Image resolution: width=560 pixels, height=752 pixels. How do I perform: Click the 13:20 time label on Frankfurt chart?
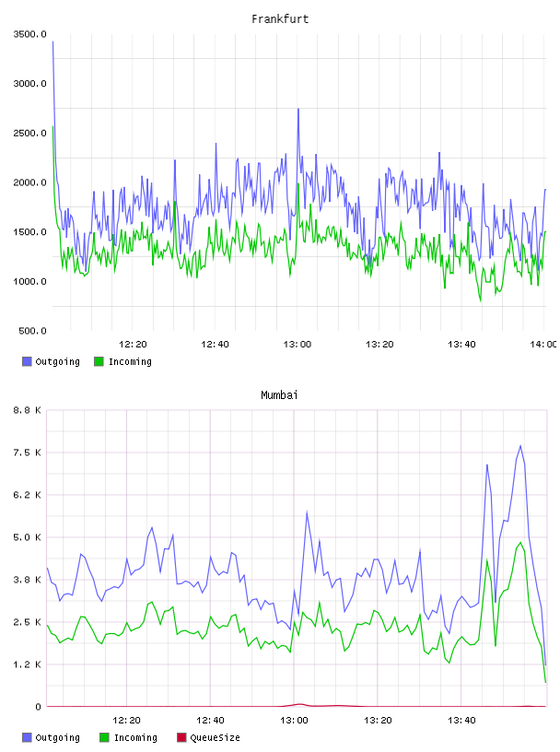379,345
